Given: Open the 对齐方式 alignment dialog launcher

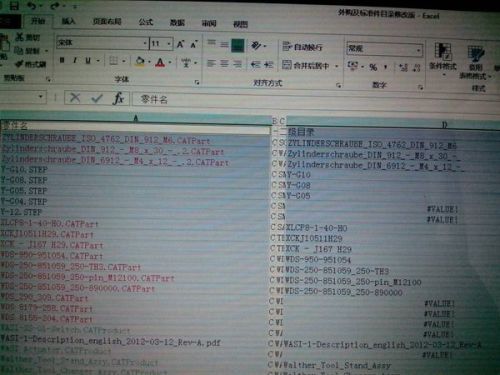Looking at the screenshot, I should 339,85.
